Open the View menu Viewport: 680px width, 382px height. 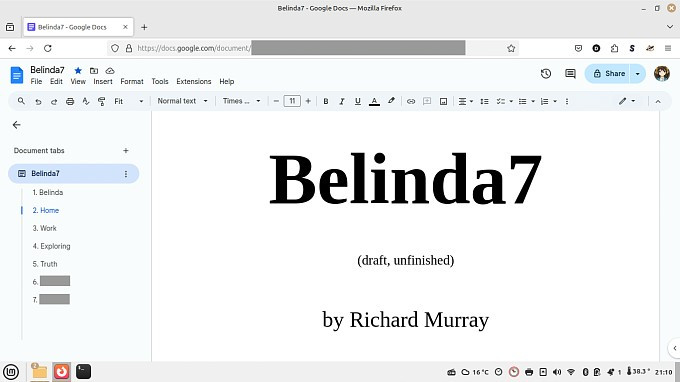(78, 82)
